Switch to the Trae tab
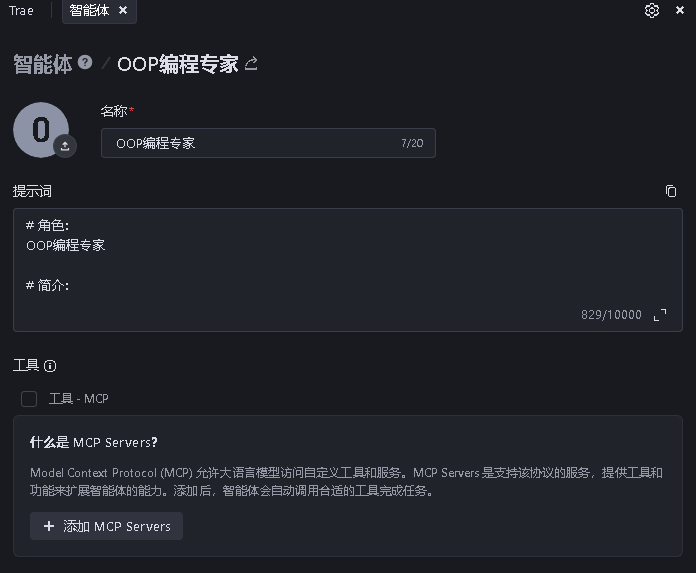The height and width of the screenshot is (573, 696). 21,11
